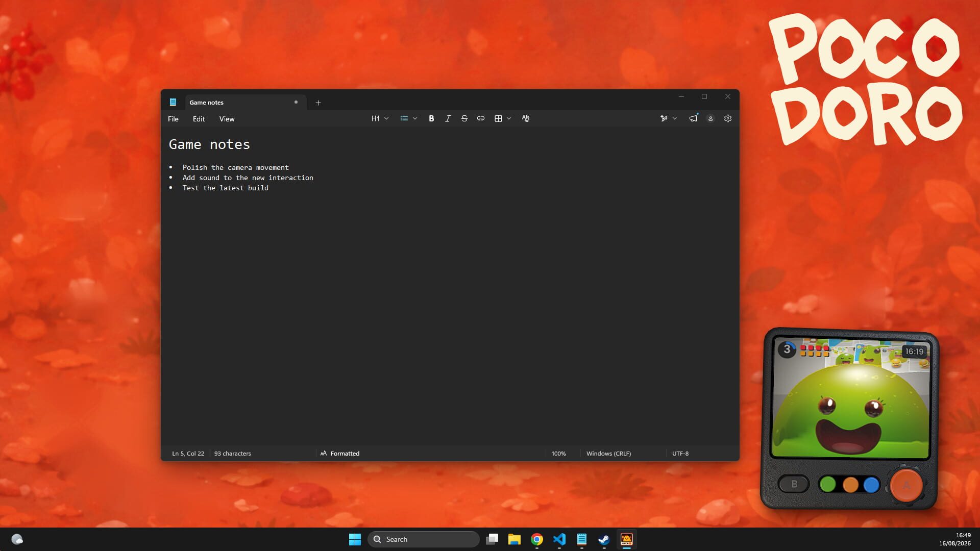This screenshot has width=980, height=551.
Task: Open the View menu
Action: tap(227, 119)
